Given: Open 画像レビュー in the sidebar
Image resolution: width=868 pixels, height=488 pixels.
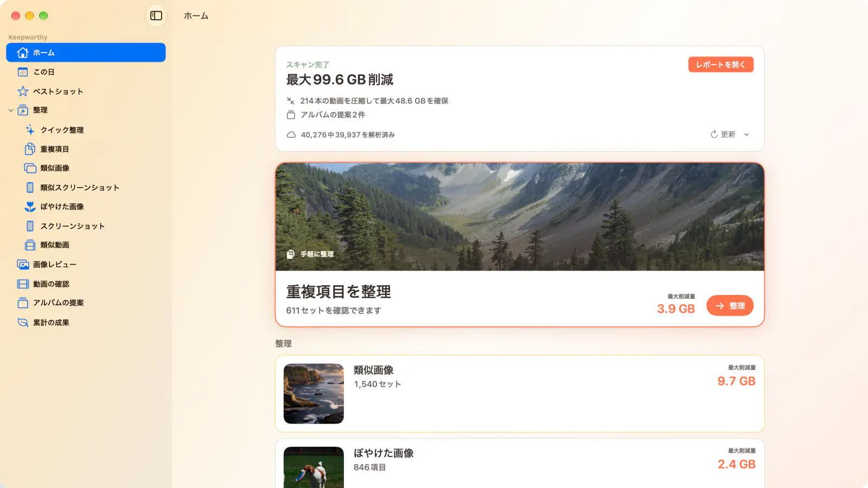Looking at the screenshot, I should (x=86, y=265).
